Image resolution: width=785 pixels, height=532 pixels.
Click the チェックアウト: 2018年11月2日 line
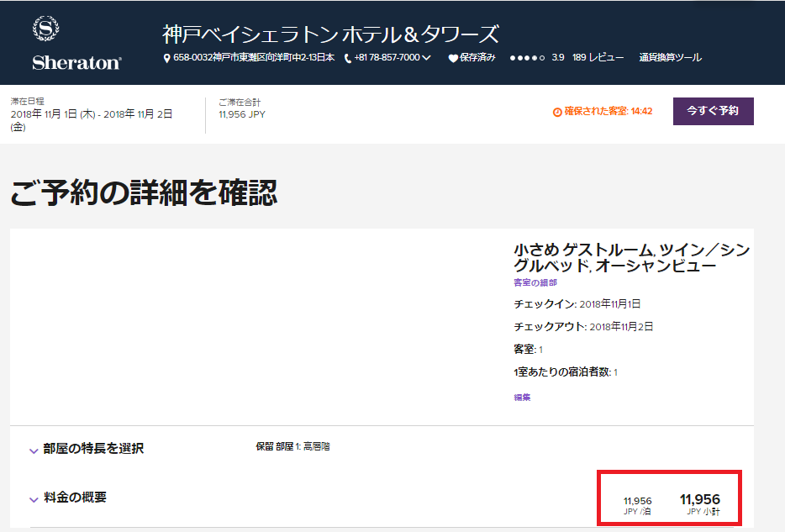pyautogui.click(x=584, y=327)
